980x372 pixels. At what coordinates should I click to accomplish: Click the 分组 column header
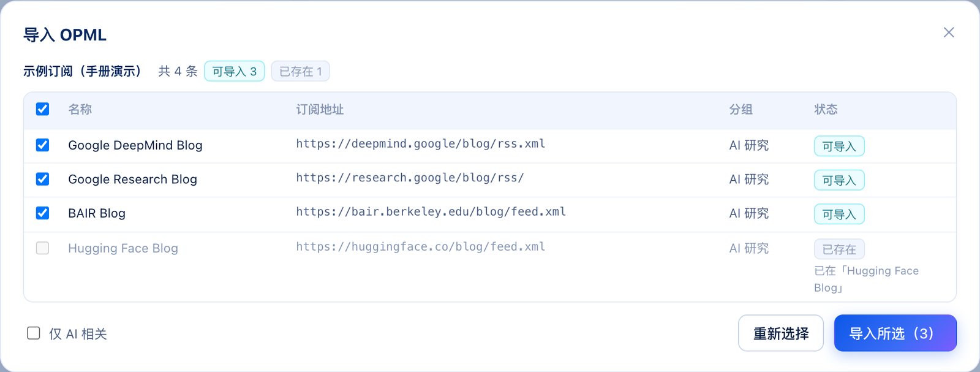tap(741, 109)
